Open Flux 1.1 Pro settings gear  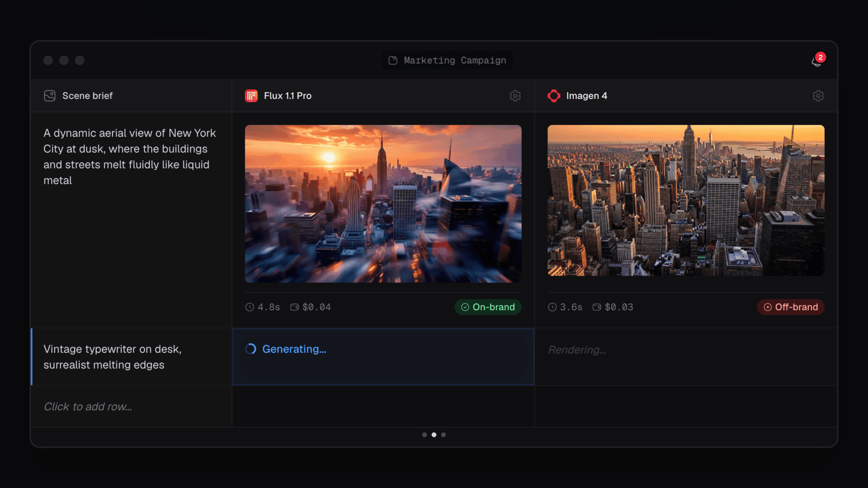coord(515,96)
